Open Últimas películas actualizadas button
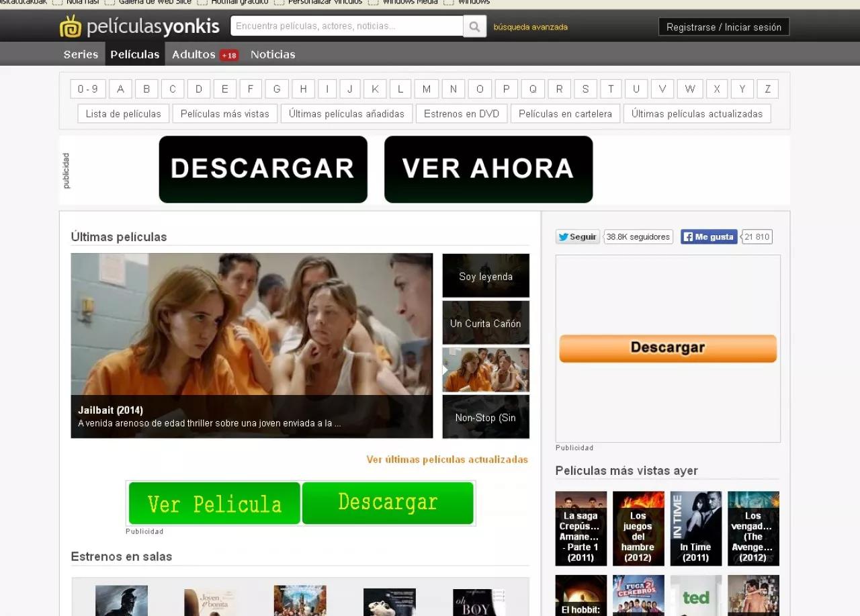860x616 pixels. pyautogui.click(x=697, y=114)
